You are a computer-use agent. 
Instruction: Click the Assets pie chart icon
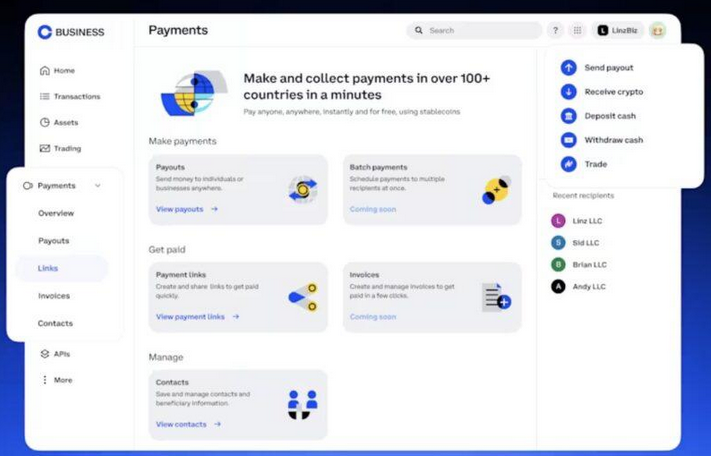click(44, 122)
